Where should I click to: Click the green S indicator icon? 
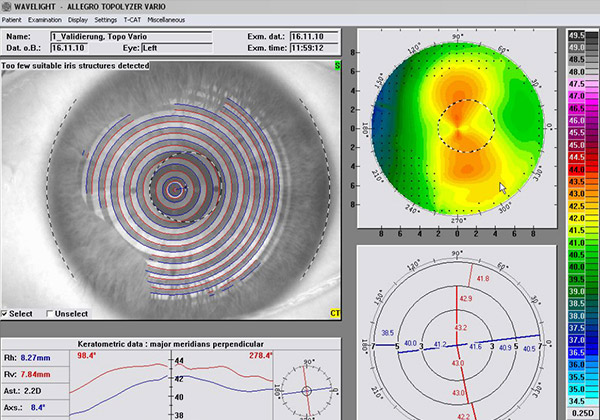click(338, 66)
